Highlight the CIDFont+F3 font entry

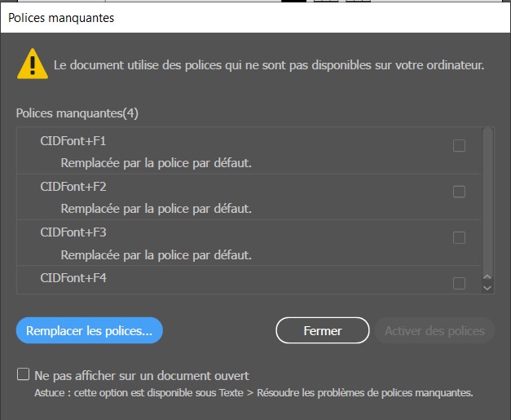click(x=73, y=232)
